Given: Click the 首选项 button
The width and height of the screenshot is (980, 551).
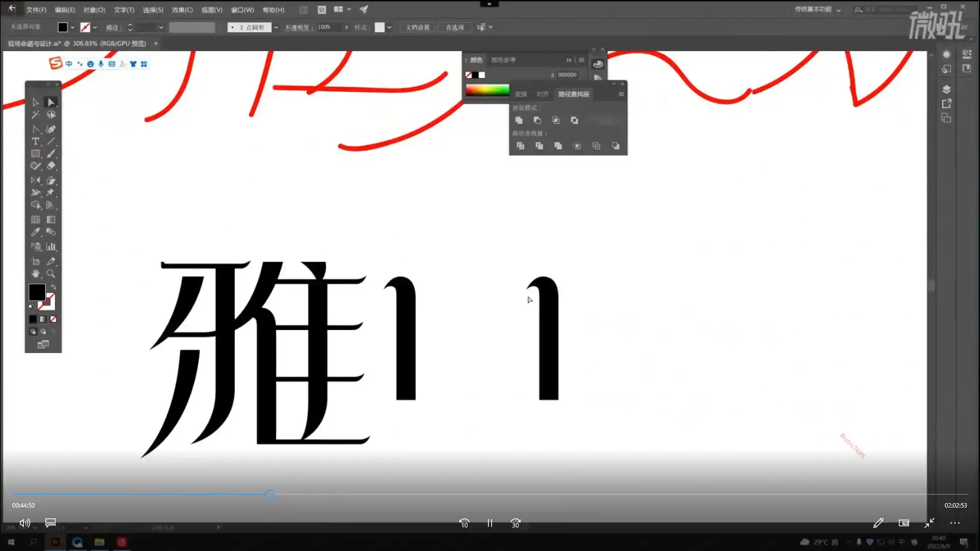Looking at the screenshot, I should [x=454, y=27].
